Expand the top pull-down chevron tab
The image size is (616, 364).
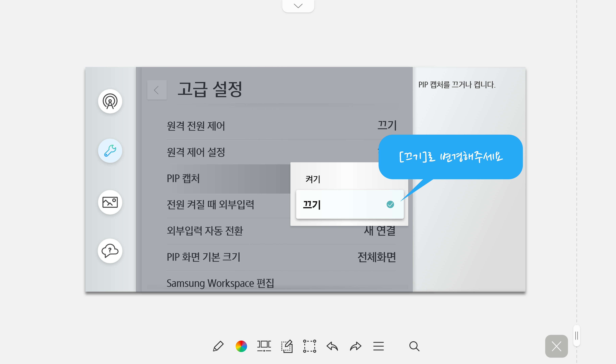click(x=298, y=6)
